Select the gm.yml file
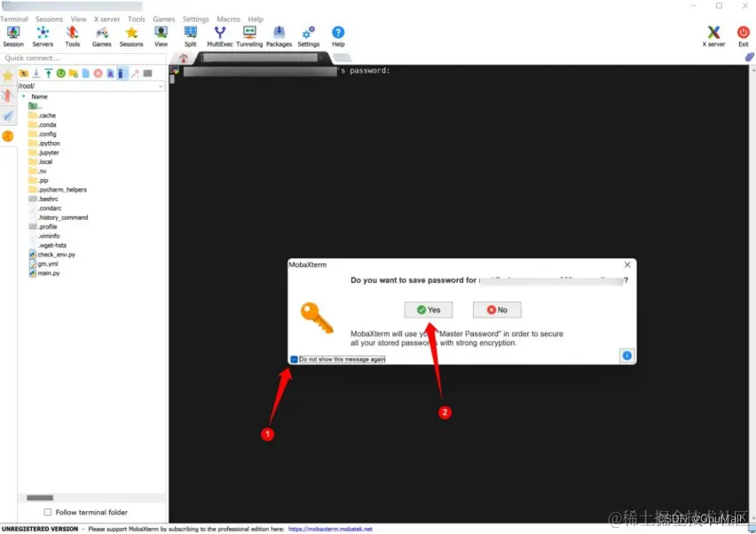 point(43,264)
